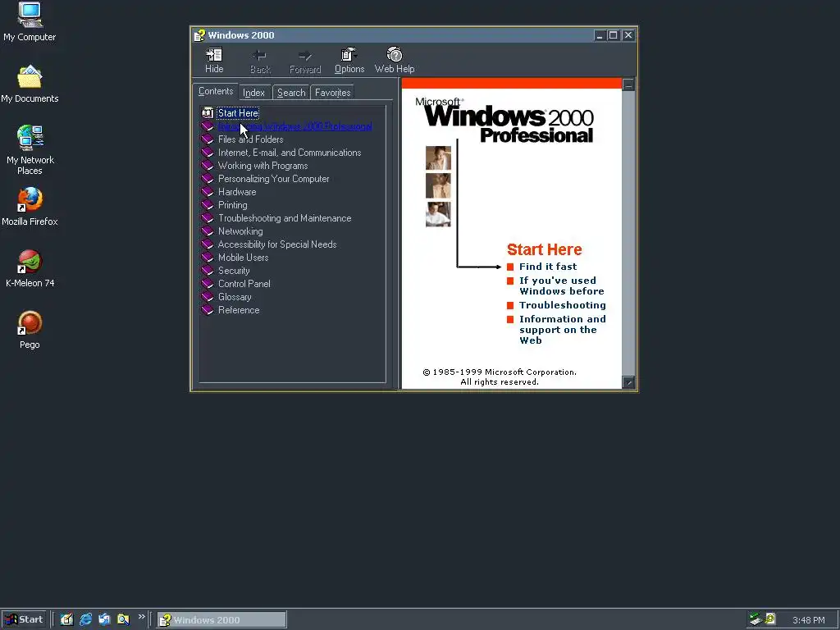Open the Find it fast link
The height and width of the screenshot is (630, 840).
point(547,267)
